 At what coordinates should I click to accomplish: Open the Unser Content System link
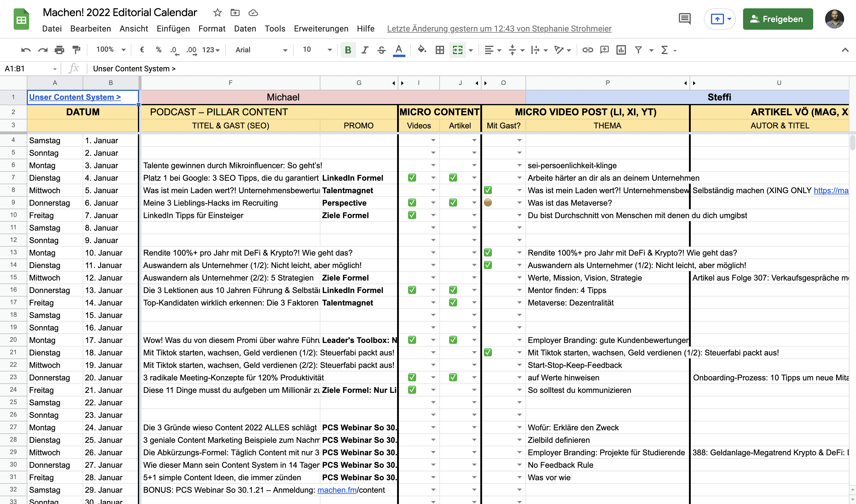tap(75, 97)
